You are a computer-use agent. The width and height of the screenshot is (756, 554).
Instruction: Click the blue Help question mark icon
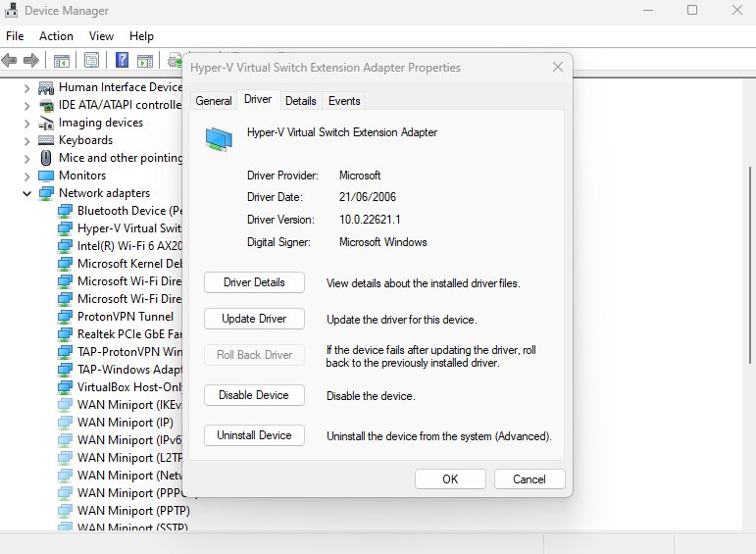pyautogui.click(x=122, y=60)
